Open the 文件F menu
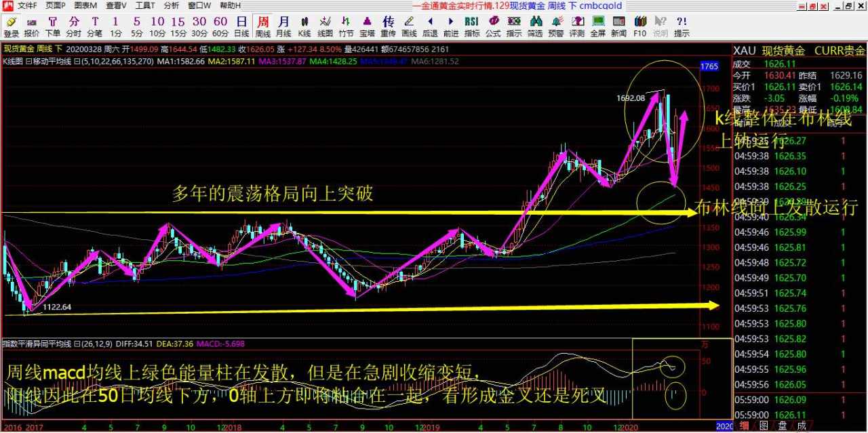The height and width of the screenshot is (433, 868). click(x=28, y=5)
